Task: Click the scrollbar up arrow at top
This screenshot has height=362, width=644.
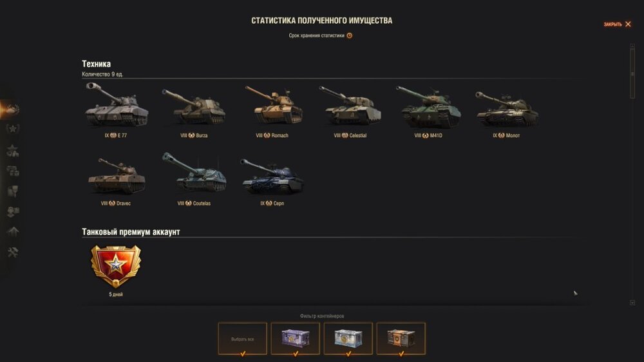Action: tap(632, 46)
